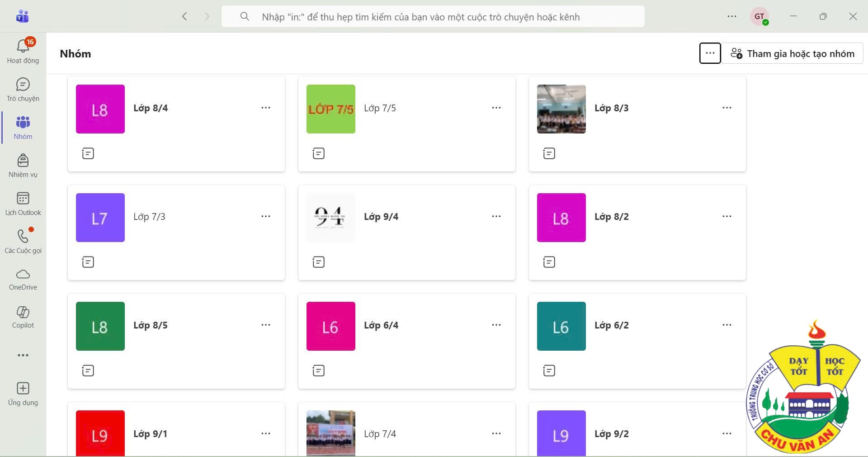Open options menu beside Tham gia button
This screenshot has height=457, width=868.
pos(710,53)
